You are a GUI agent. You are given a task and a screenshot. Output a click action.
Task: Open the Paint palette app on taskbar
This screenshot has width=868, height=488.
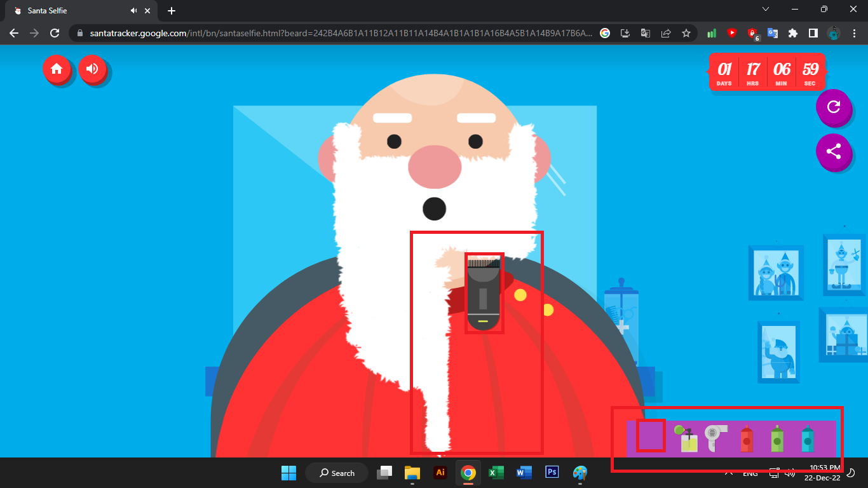click(x=580, y=473)
